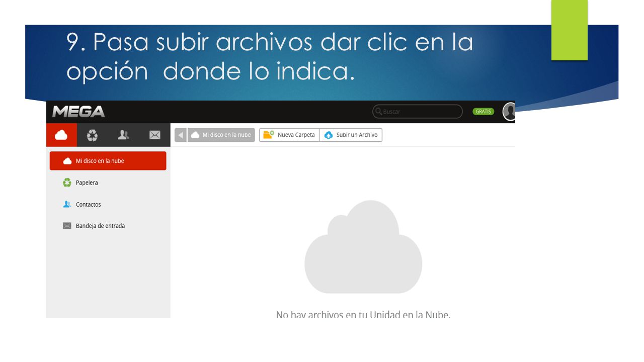
Task: Click the search magnifier icon
Action: 378,112
